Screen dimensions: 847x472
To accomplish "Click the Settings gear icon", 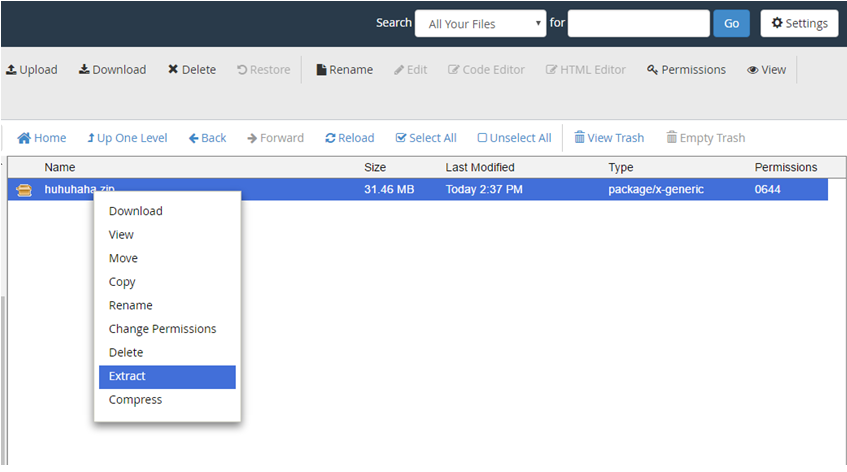I will pos(777,23).
